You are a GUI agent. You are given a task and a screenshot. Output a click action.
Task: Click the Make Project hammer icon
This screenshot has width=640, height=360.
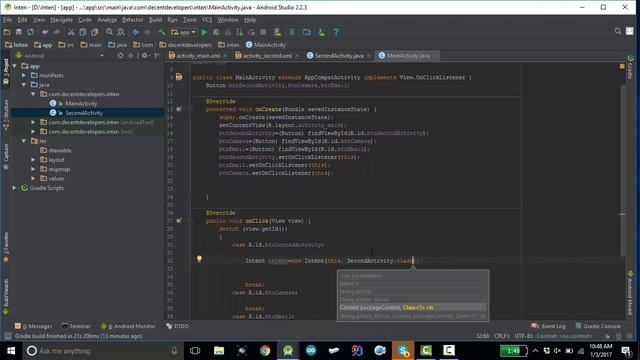[x=162, y=32]
